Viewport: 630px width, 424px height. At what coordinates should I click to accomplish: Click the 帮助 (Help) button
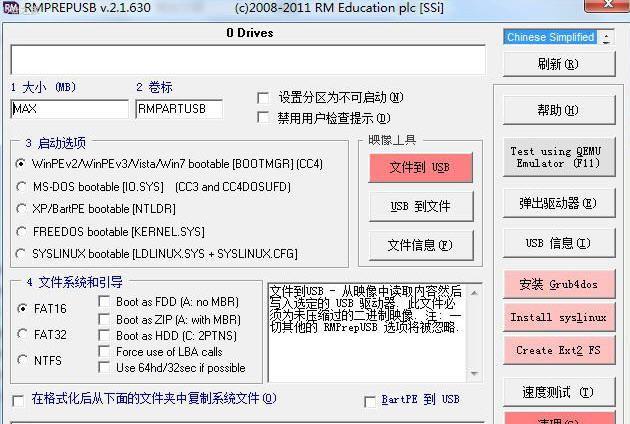(559, 110)
